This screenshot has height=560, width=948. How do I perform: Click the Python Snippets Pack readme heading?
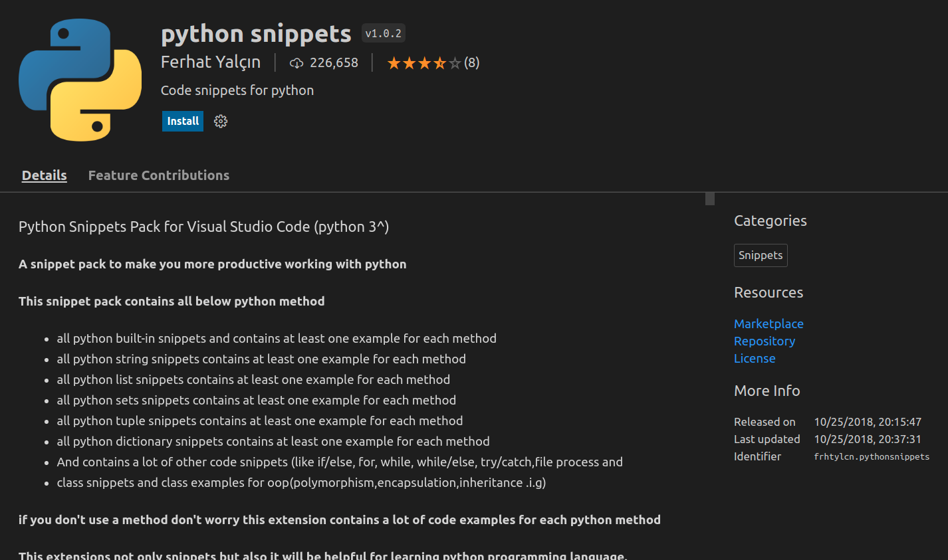click(203, 227)
